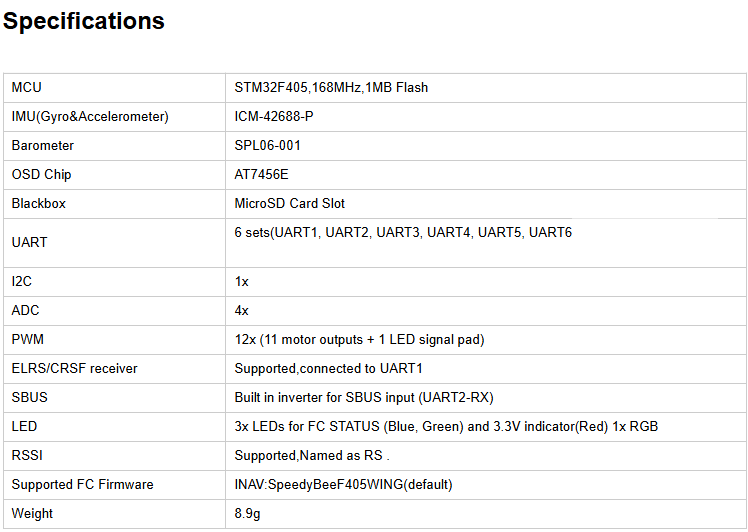The height and width of the screenshot is (532, 748).
Task: Click the AT7456E value cell
Action: pos(262,175)
